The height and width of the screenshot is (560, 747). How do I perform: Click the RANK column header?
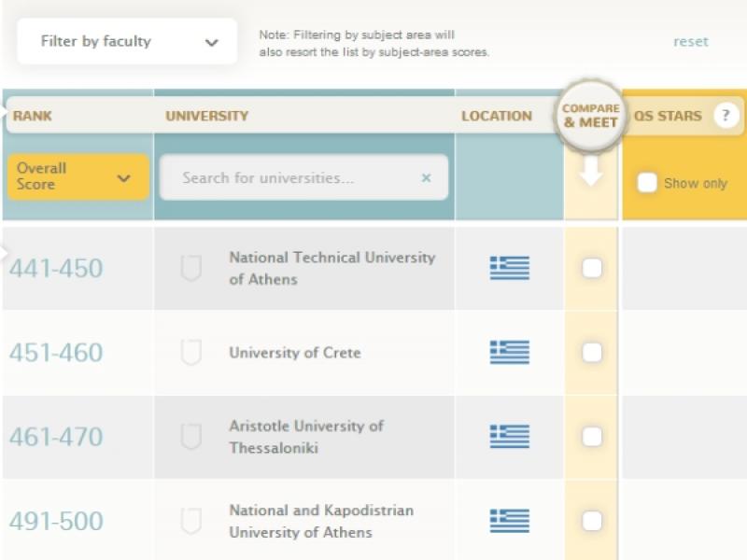(33, 117)
